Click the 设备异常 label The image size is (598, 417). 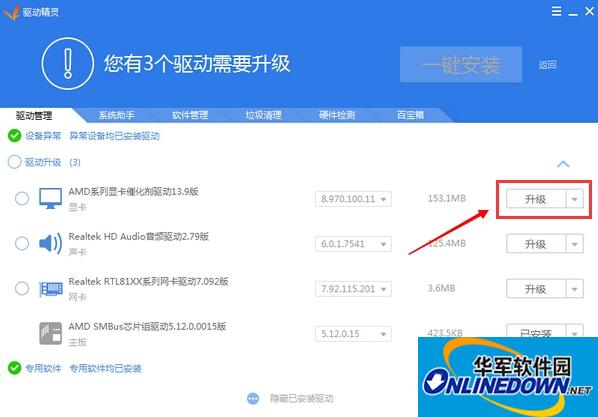point(43,136)
